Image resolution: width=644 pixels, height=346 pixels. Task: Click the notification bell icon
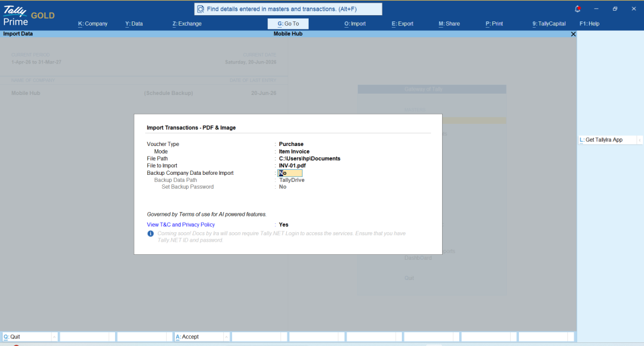tap(577, 9)
